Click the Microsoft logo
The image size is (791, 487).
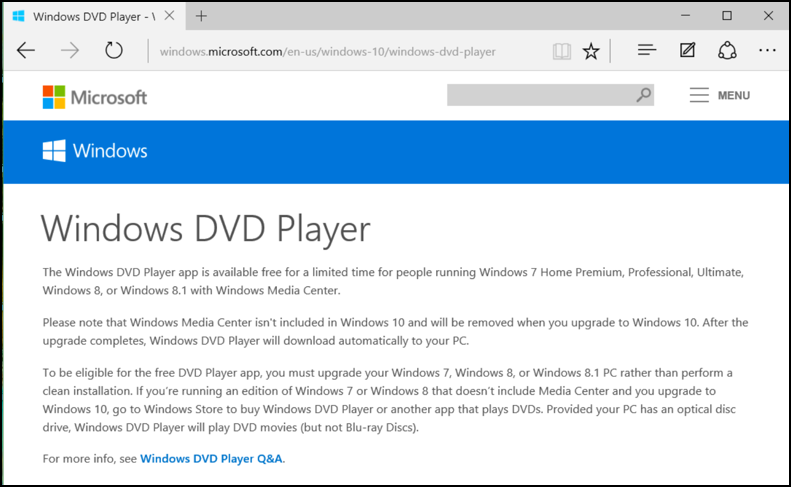(x=95, y=97)
